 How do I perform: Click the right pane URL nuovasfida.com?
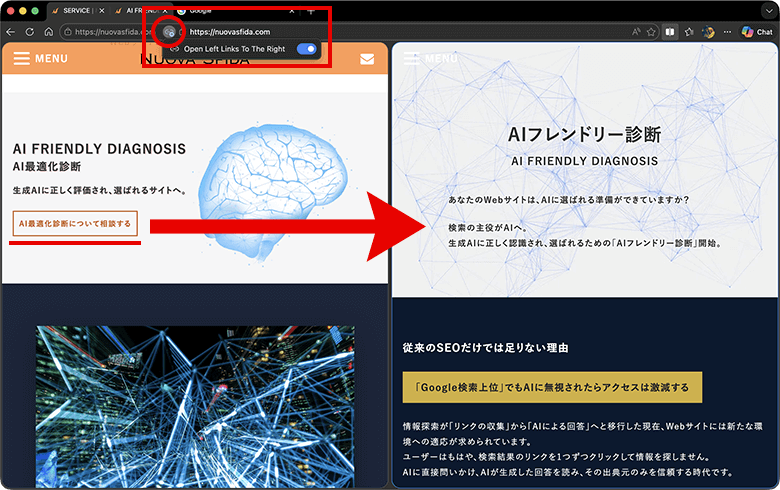pos(230,32)
